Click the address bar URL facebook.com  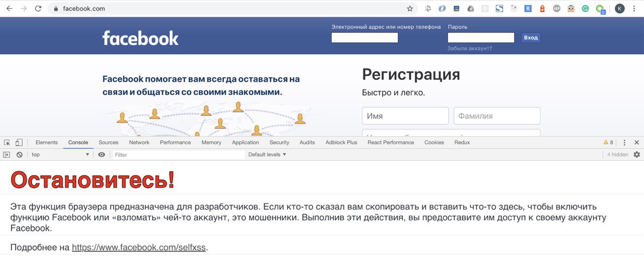coord(84,9)
